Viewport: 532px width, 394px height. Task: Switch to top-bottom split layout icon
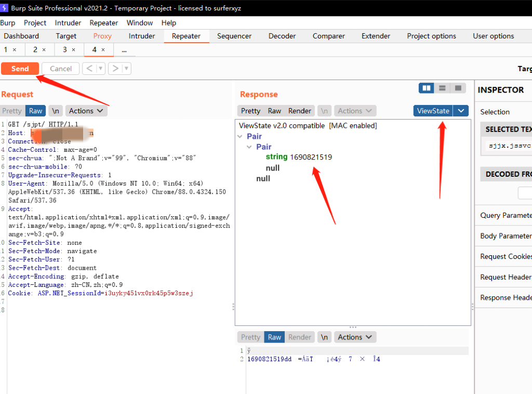442,88
